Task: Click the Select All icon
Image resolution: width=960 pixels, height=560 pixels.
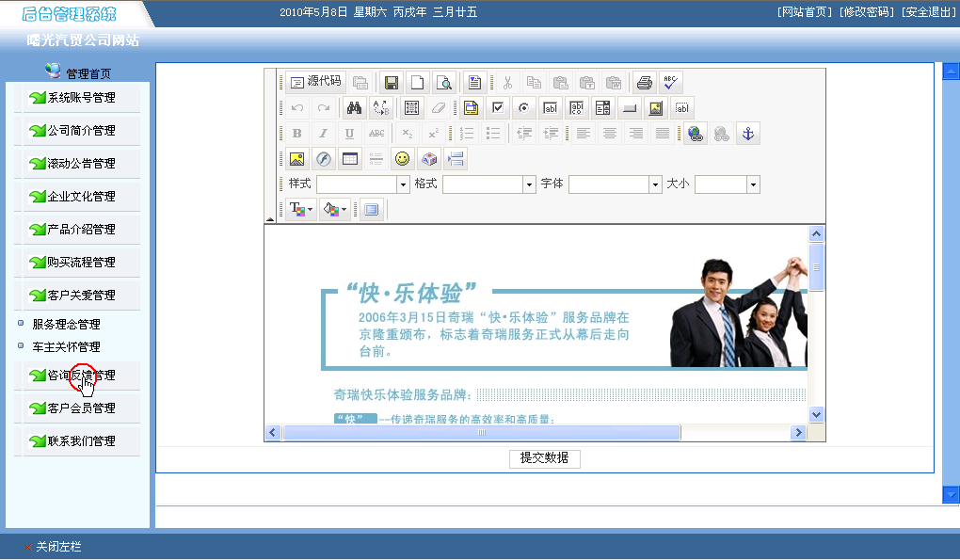Action: pyautogui.click(x=411, y=108)
